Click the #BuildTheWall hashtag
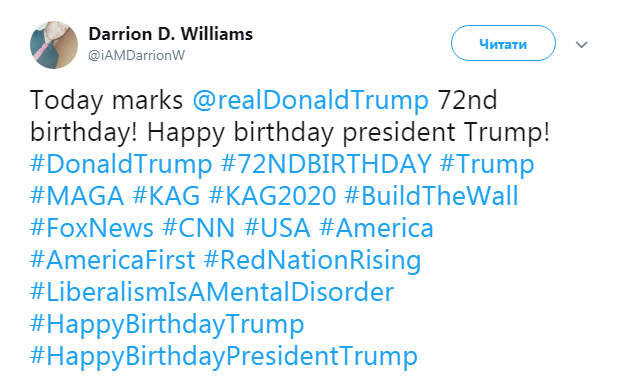Screen dimensions: 618x381 click(431, 196)
